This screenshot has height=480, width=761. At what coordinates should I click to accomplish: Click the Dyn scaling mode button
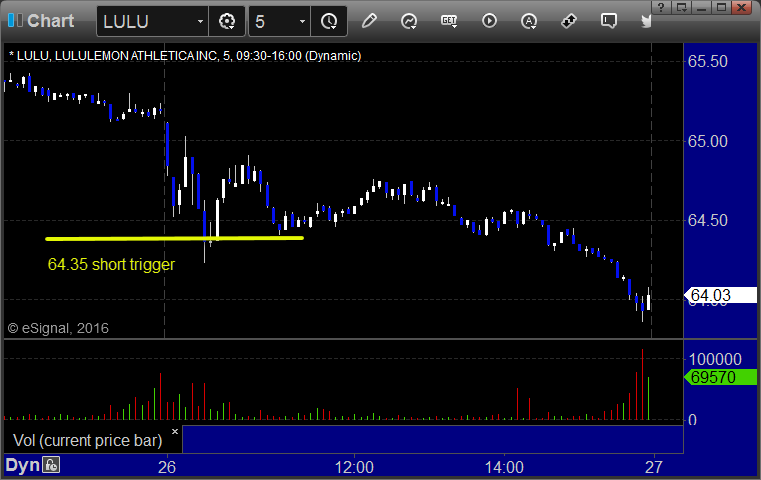(22, 465)
